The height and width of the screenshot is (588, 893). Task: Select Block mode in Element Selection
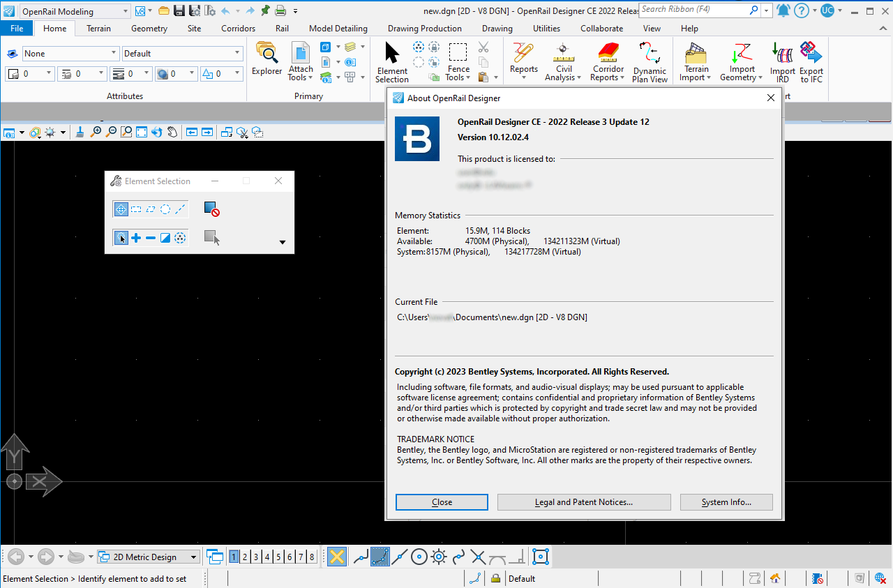click(136, 209)
